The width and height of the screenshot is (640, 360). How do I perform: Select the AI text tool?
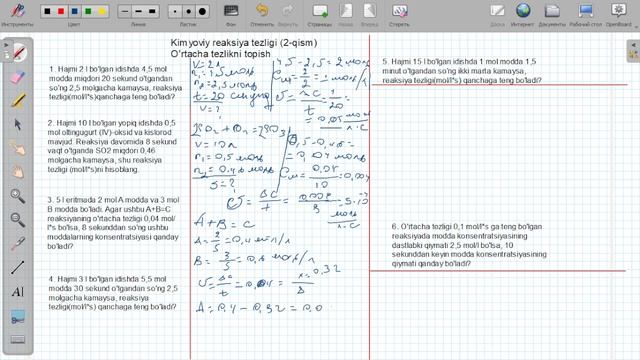click(18, 292)
